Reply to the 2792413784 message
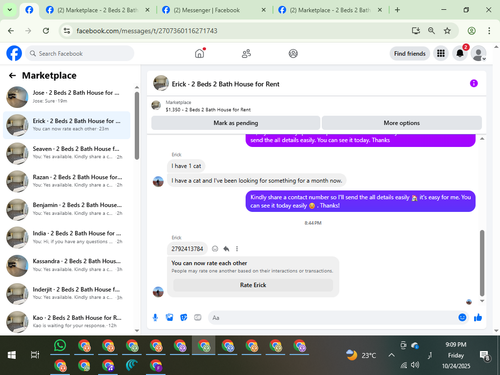Viewport: 500px width, 375px height. 226,249
